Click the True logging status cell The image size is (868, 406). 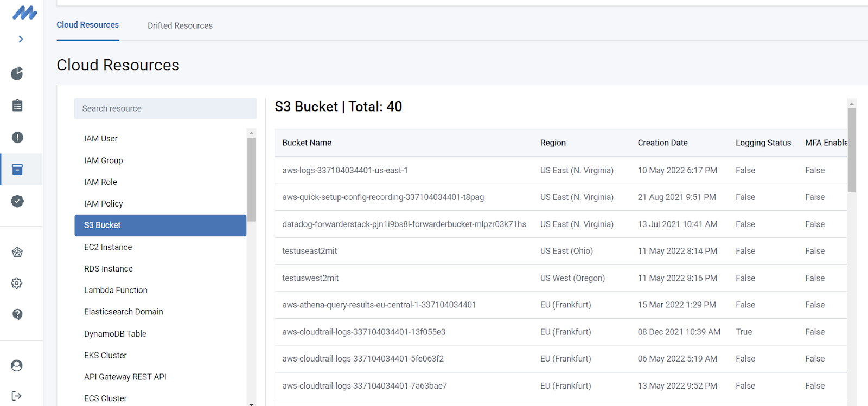coord(744,332)
